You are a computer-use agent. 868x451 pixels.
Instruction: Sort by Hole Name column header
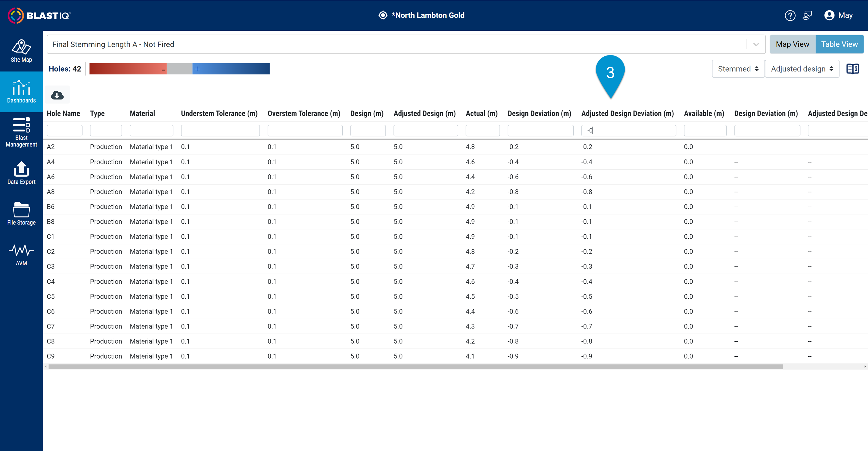pos(63,114)
